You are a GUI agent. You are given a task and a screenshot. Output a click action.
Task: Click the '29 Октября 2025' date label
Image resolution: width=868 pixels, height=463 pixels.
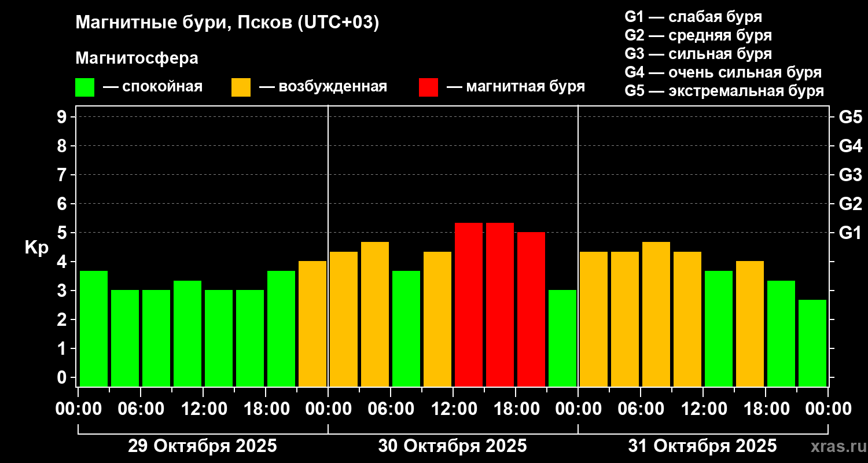tap(202, 446)
